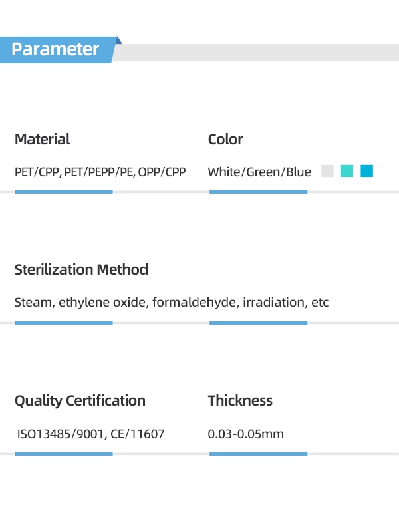The height and width of the screenshot is (532, 399).
Task: Click the ISO13485/9001, CE/11607 text
Action: pos(90,434)
